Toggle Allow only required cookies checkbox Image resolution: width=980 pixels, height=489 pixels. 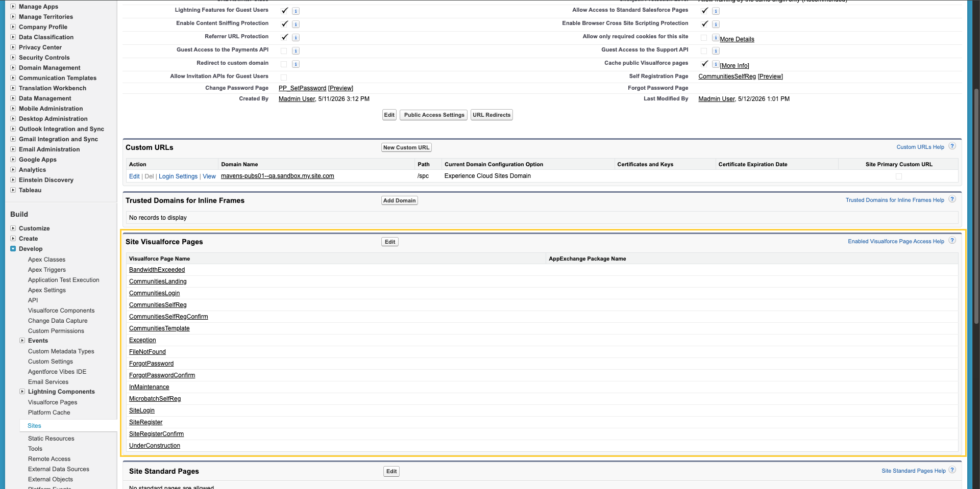pos(704,37)
